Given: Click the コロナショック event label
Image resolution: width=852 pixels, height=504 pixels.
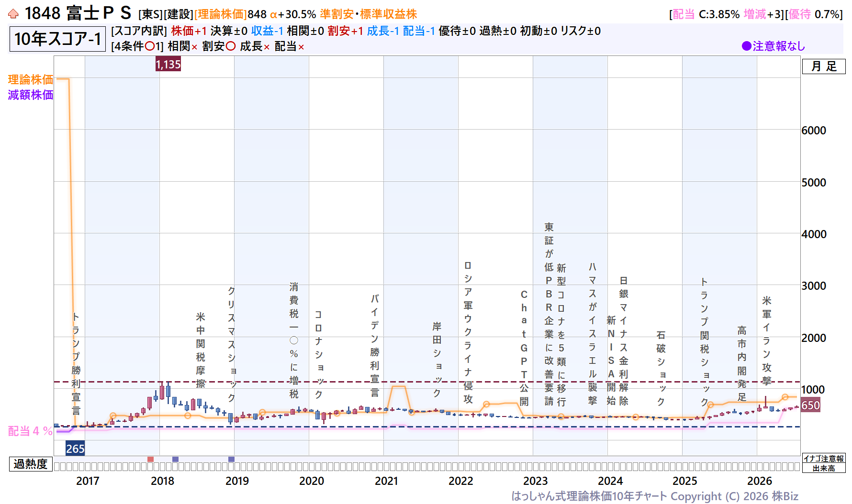Looking at the screenshot, I should tap(318, 354).
